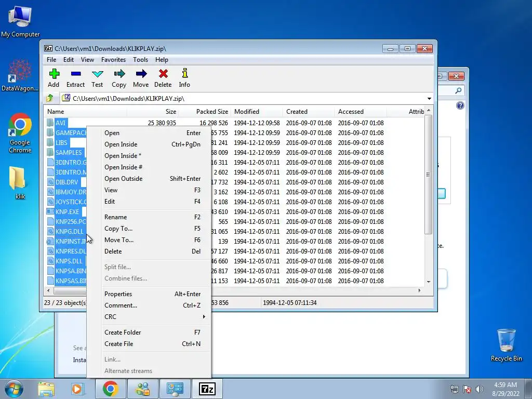Click the Extract toolbar icon
This screenshot has width=532, height=399.
76,74
